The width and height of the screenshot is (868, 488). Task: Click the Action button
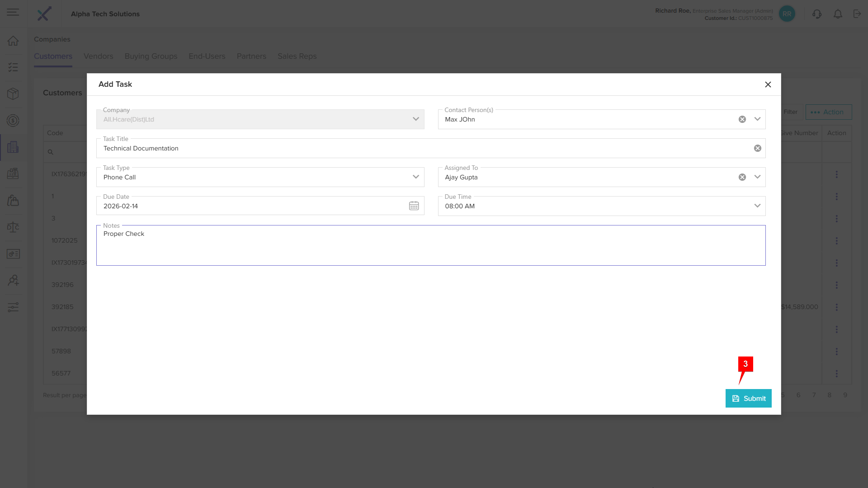tap(828, 112)
